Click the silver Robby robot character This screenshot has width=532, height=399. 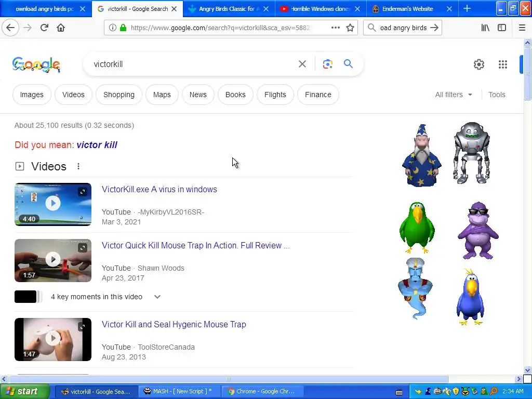click(x=472, y=153)
